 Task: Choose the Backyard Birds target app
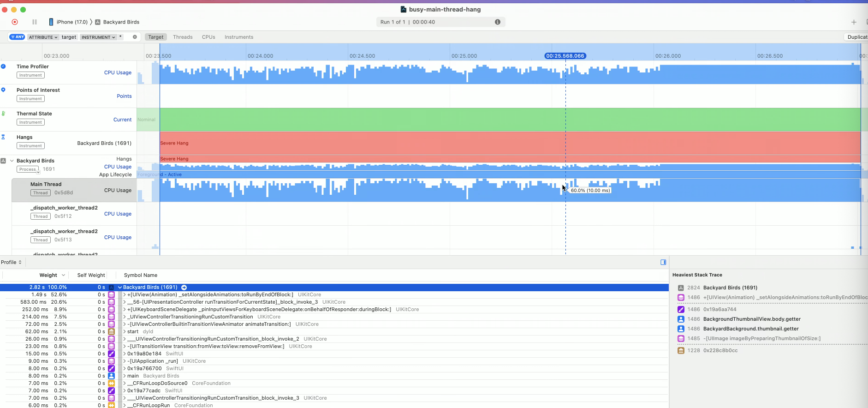117,22
